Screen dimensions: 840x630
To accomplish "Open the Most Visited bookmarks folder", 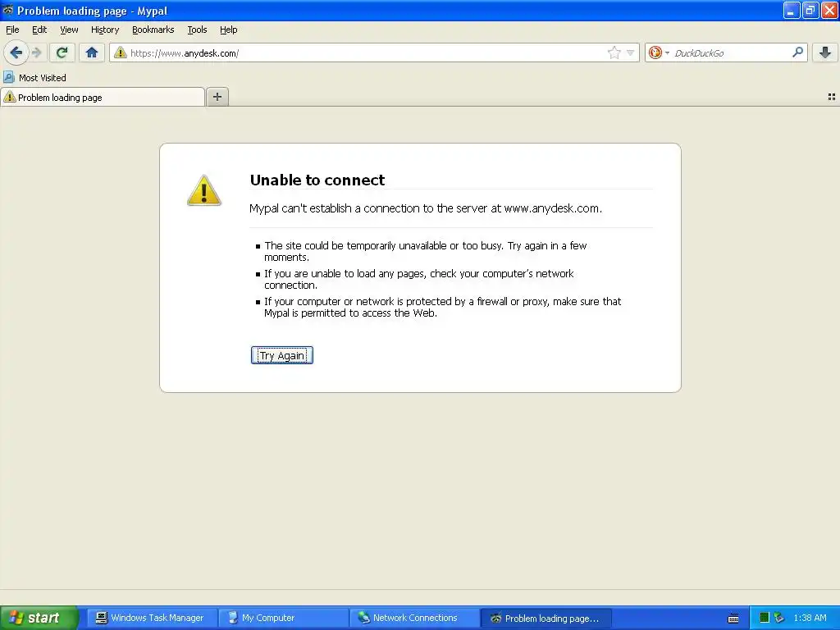I will pyautogui.click(x=34, y=78).
